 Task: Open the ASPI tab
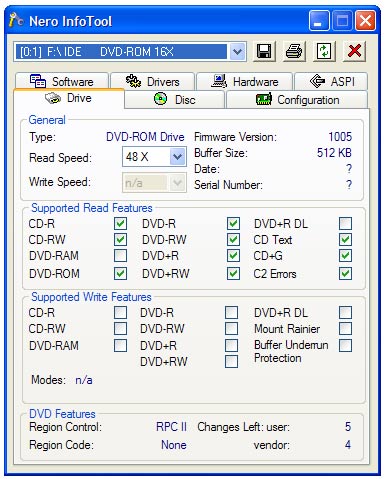tap(331, 81)
